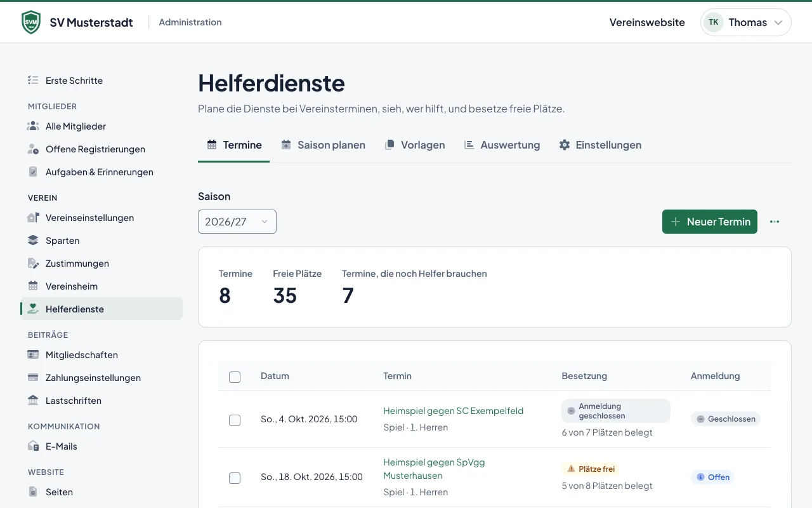812x508 pixels.
Task: Go to the Einstellungen tab
Action: click(600, 145)
